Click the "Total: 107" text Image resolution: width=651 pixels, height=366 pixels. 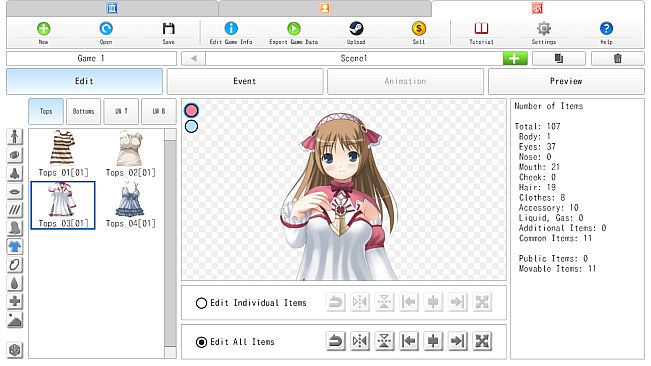(x=537, y=126)
